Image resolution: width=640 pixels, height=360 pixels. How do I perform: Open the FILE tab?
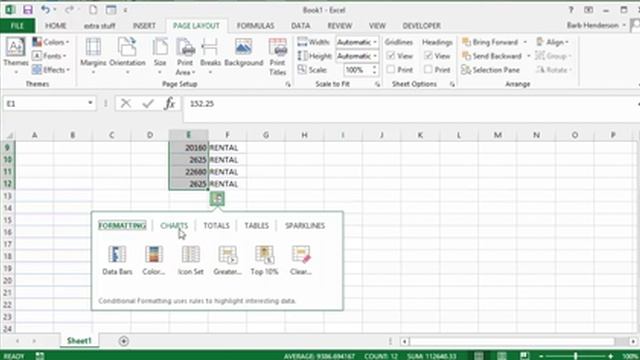(17, 26)
